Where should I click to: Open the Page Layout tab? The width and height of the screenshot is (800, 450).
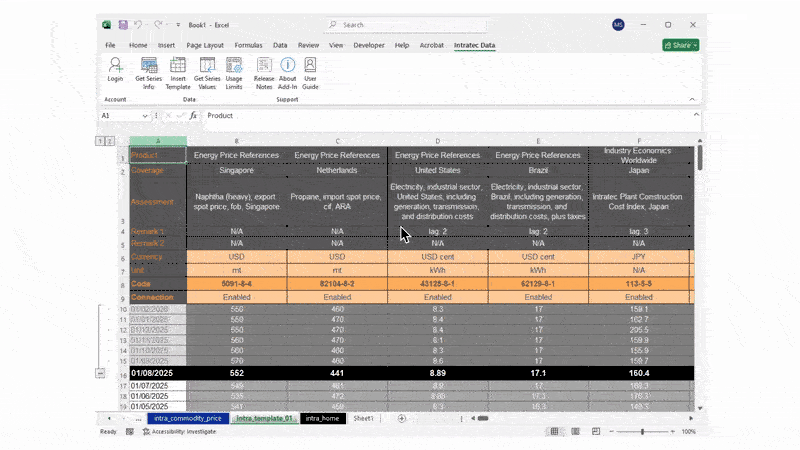pyautogui.click(x=205, y=45)
